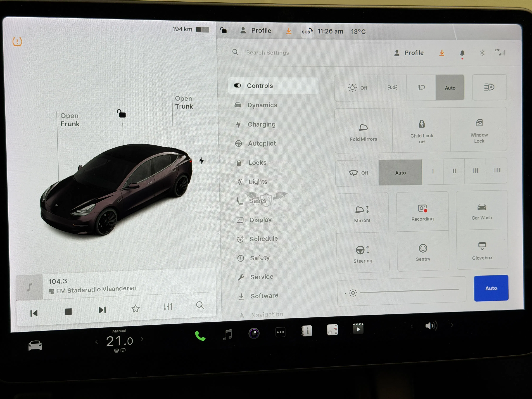Screen dimensions: 532x399
Task: Search radio stations with magnifier icon
Action: (200, 305)
